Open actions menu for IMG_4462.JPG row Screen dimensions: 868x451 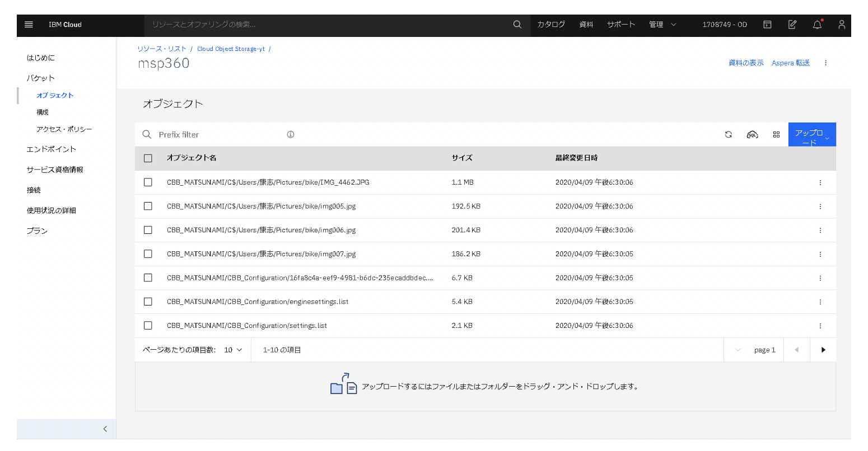coord(820,182)
